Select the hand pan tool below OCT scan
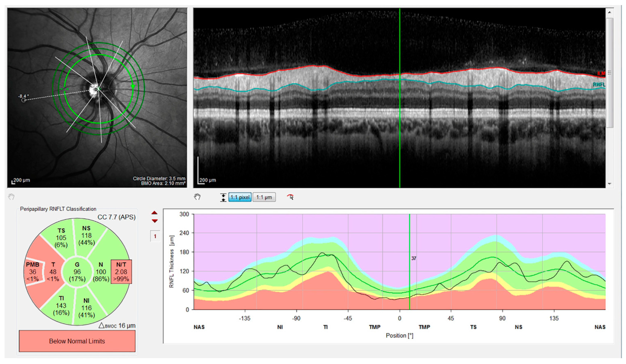This screenshot has height=364, width=626. point(197,197)
